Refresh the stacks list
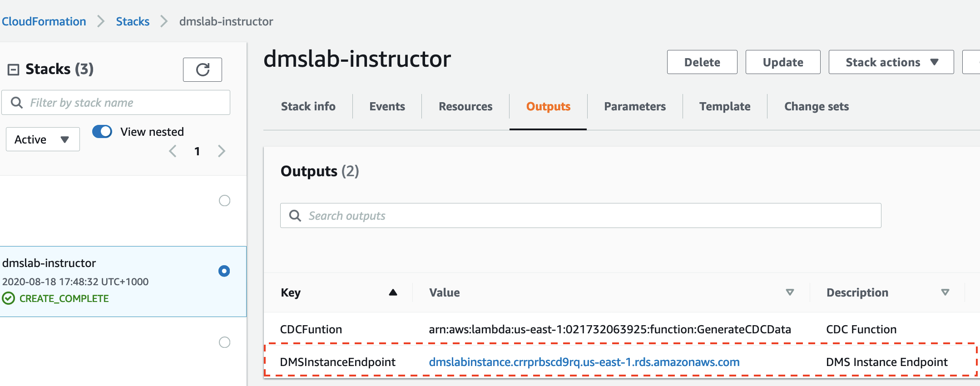Viewport: 980px width, 386px height. (x=203, y=69)
